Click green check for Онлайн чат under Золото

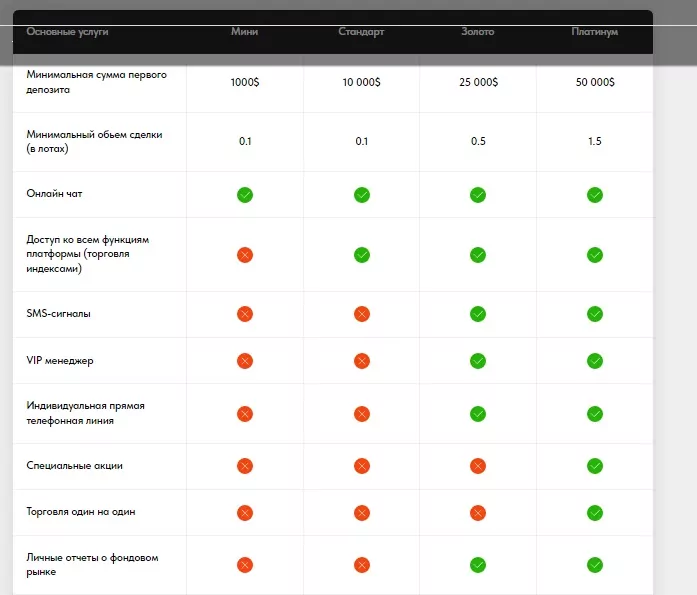[478, 195]
